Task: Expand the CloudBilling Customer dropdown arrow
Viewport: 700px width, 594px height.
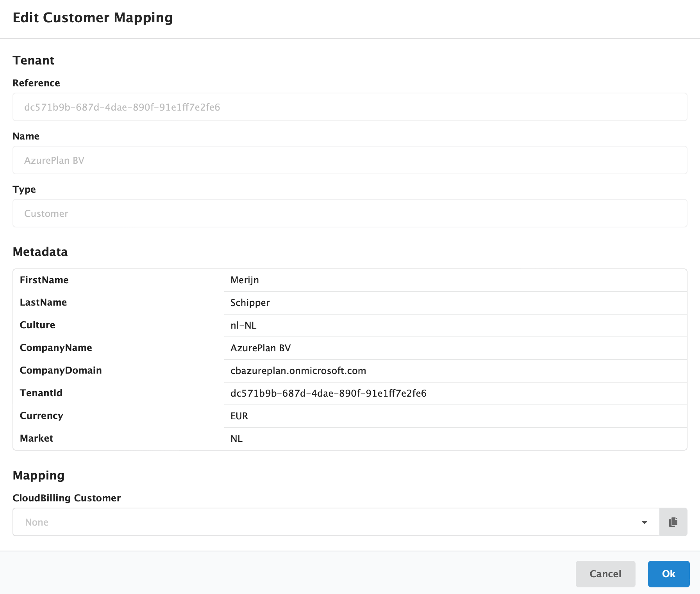Action: tap(644, 522)
